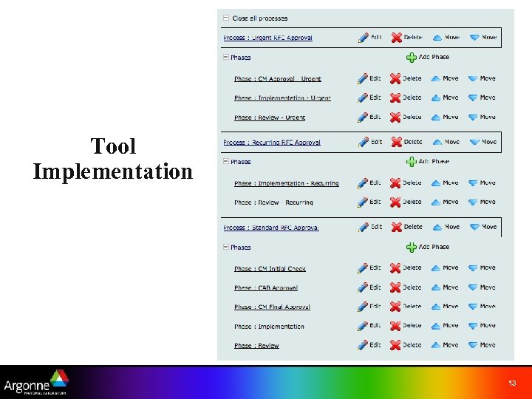This screenshot has width=532, height=399.
Task: Add Phase to Standard RFC Approval
Action: pyautogui.click(x=428, y=247)
